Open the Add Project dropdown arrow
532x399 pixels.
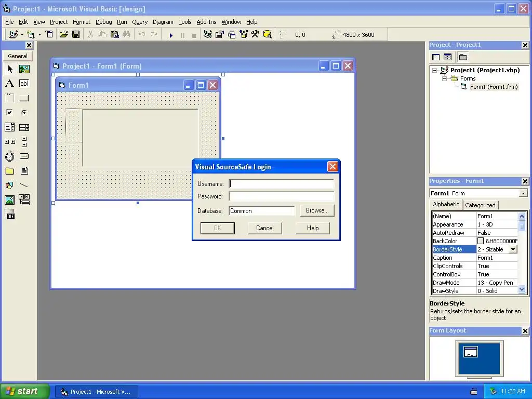coord(22,34)
